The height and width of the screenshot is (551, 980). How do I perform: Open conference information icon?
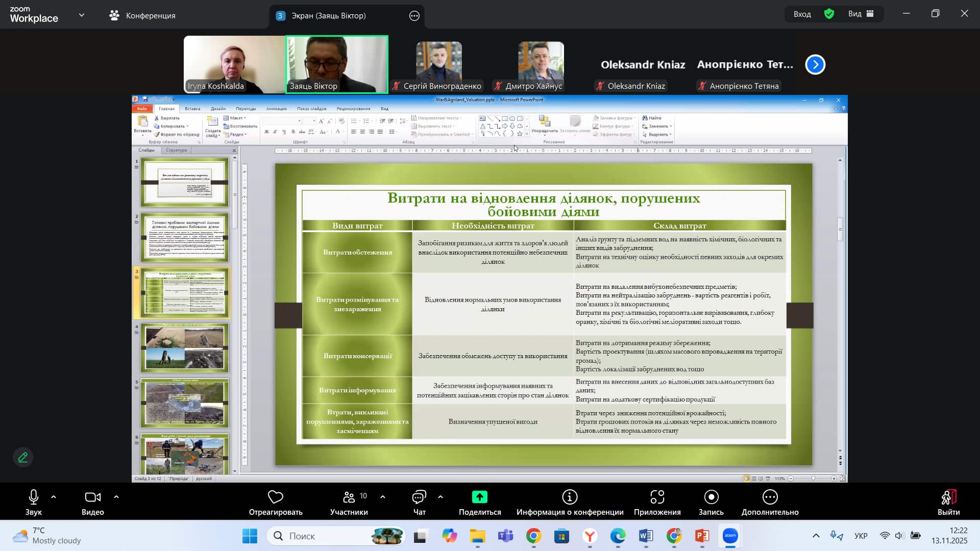tap(570, 497)
